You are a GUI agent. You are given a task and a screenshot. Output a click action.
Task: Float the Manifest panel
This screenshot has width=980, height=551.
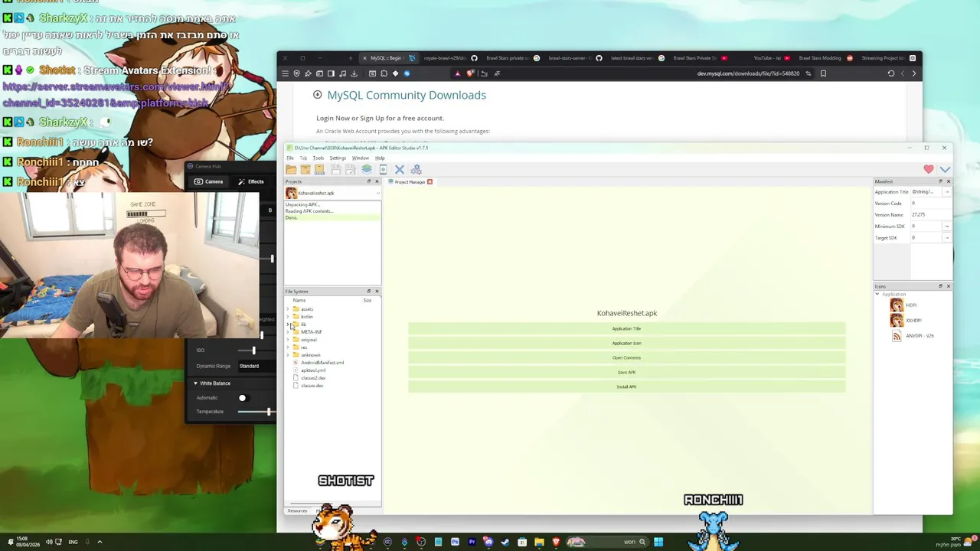tap(940, 181)
